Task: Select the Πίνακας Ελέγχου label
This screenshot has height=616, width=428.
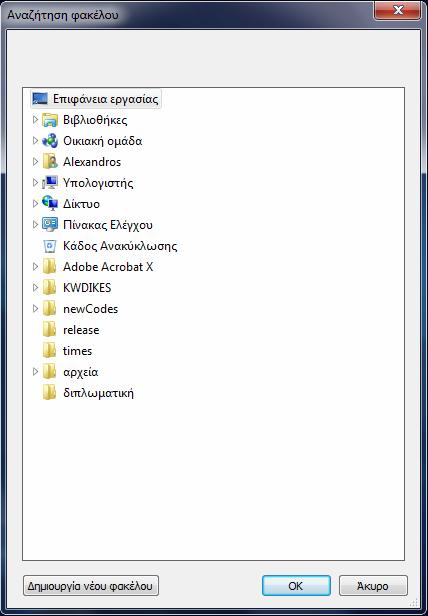Action: point(108,225)
